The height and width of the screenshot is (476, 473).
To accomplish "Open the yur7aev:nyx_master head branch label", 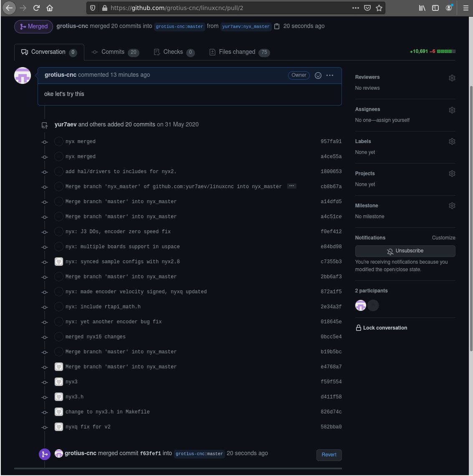I will tap(246, 26).
